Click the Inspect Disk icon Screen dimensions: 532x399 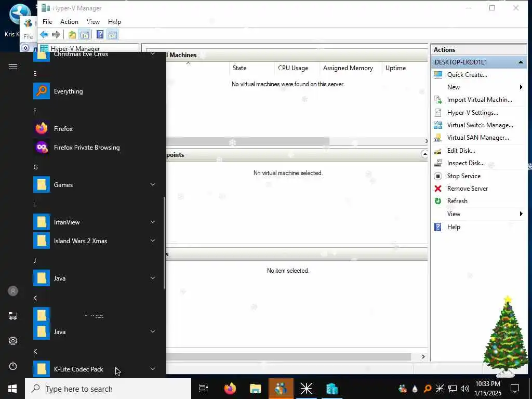[438, 163]
